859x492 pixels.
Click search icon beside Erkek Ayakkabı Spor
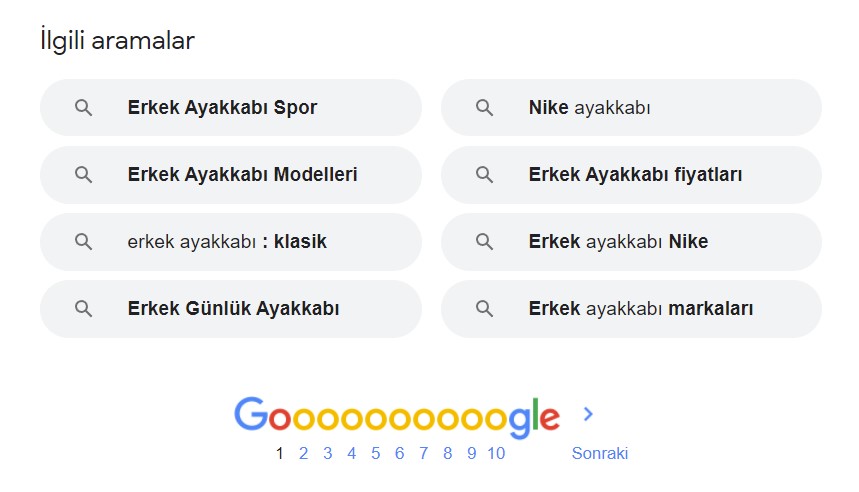coord(84,108)
